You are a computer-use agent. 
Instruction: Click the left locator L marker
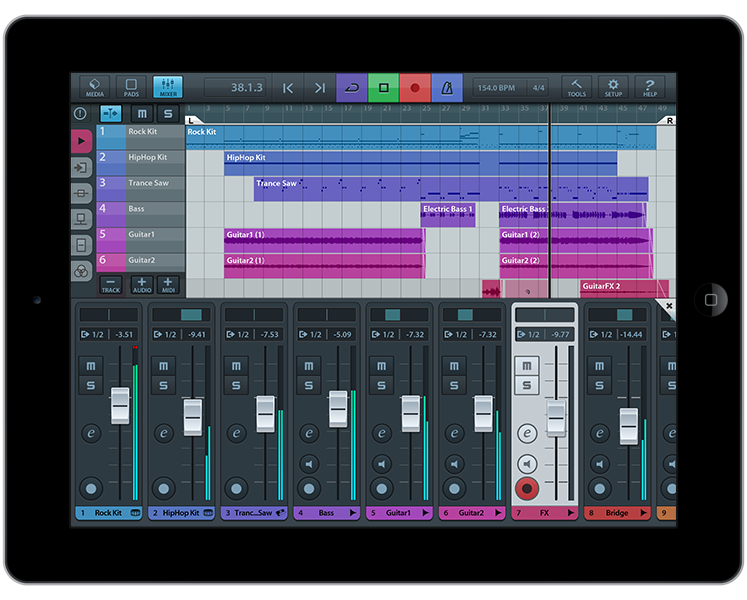tap(192, 121)
